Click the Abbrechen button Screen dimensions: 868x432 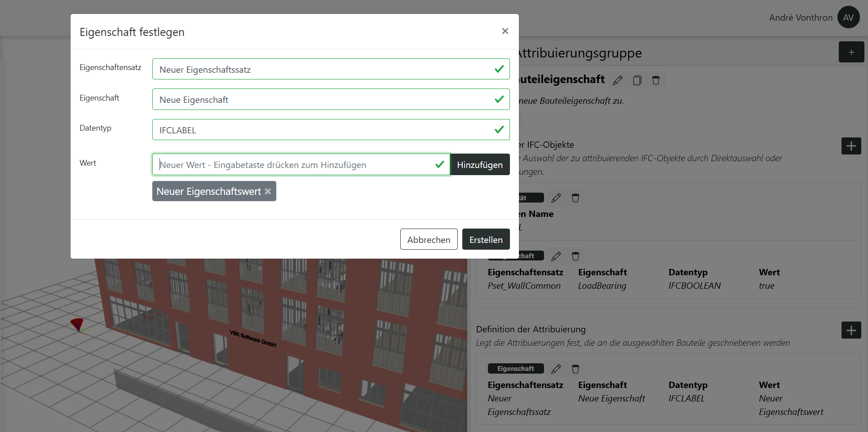[x=429, y=239]
